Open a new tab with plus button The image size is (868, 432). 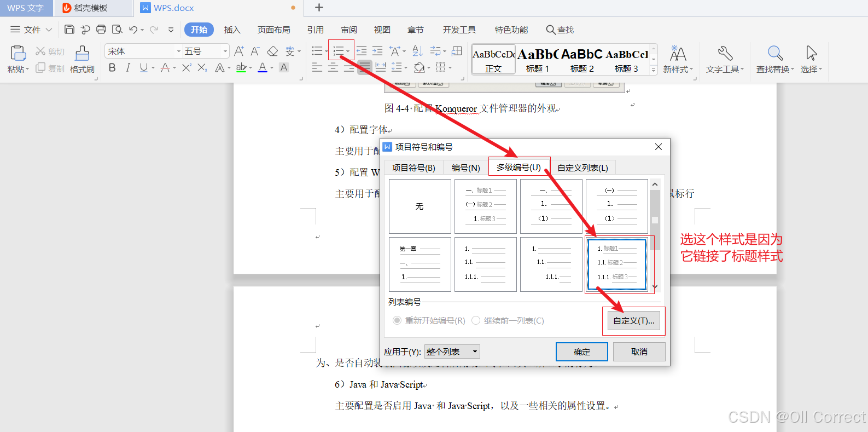319,8
